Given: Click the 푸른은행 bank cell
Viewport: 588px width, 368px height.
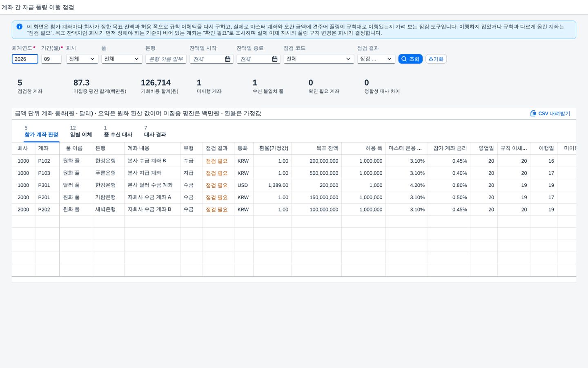Looking at the screenshot, I should 108,173.
